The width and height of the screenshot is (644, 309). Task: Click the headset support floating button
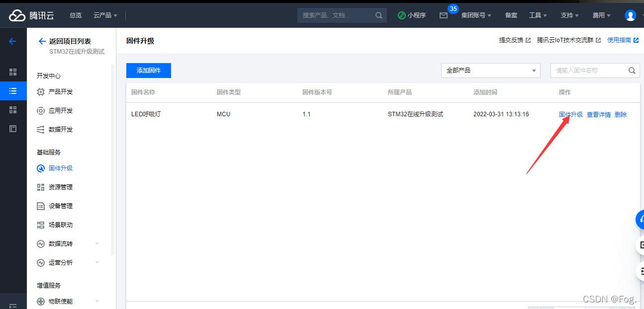(640, 219)
